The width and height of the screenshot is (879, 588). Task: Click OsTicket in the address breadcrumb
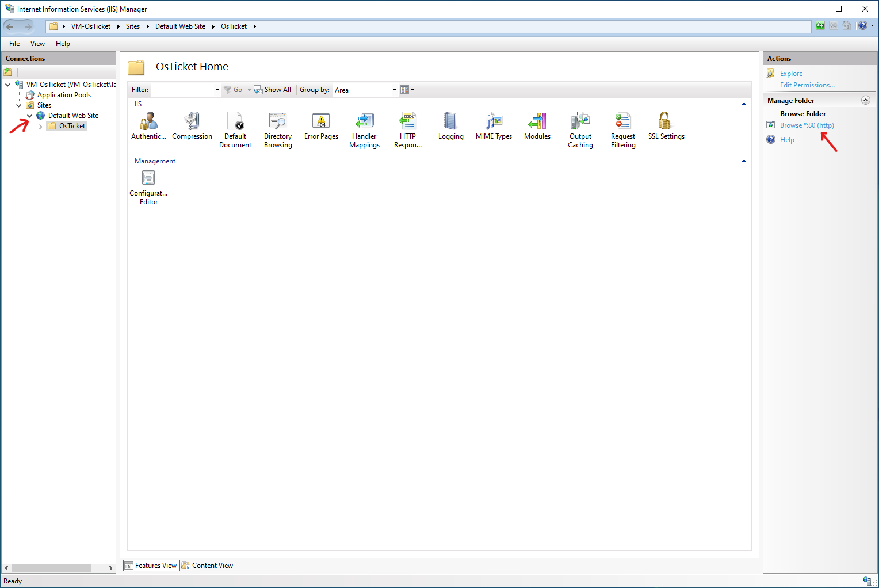pyautogui.click(x=234, y=26)
